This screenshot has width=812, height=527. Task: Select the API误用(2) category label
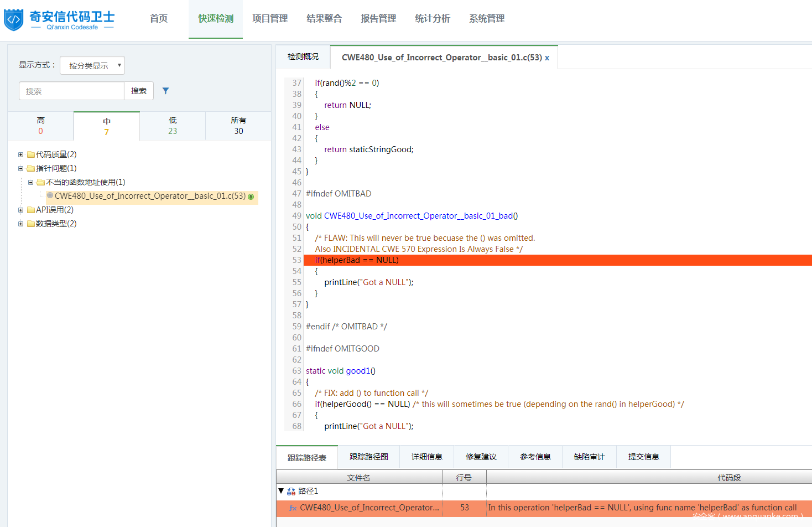(x=55, y=210)
